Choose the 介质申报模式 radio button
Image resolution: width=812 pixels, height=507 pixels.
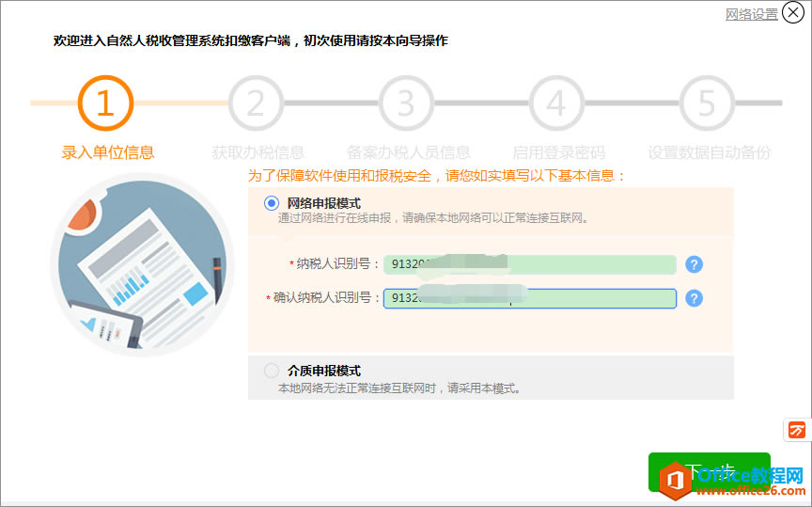272,371
